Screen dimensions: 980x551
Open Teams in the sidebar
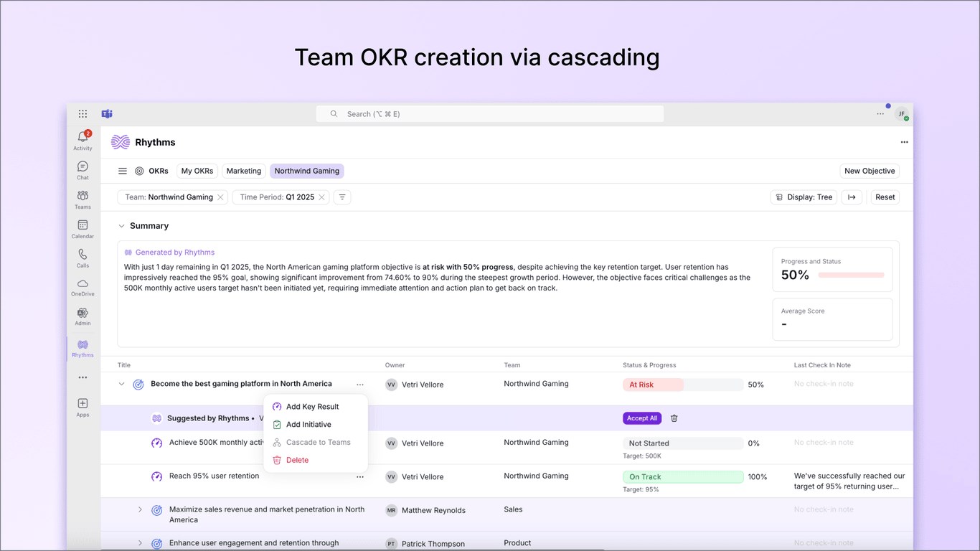83,199
